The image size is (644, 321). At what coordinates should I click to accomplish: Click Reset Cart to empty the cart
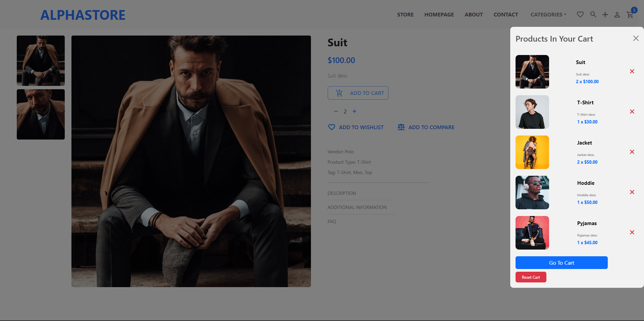click(x=531, y=277)
